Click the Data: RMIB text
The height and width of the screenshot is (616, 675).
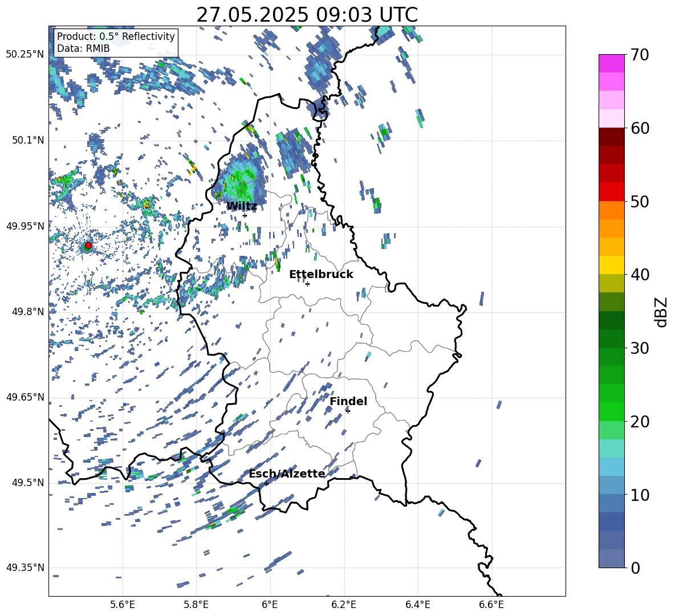click(x=83, y=48)
